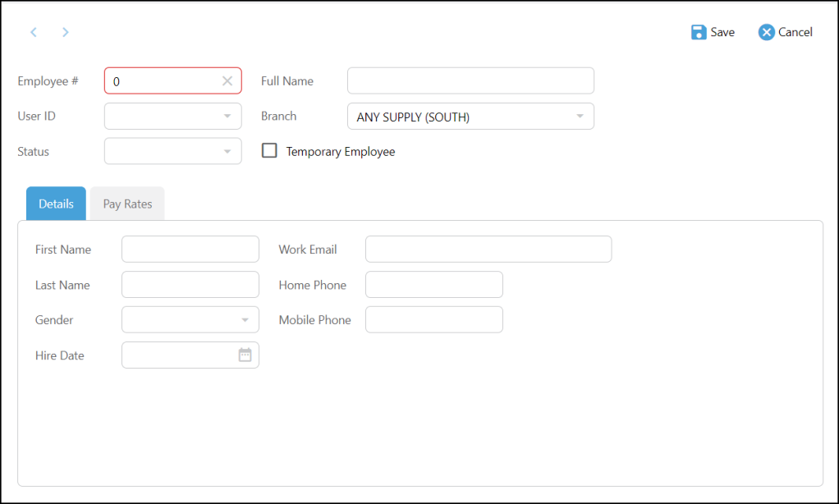
Task: Click the Save disk icon
Action: click(x=699, y=32)
